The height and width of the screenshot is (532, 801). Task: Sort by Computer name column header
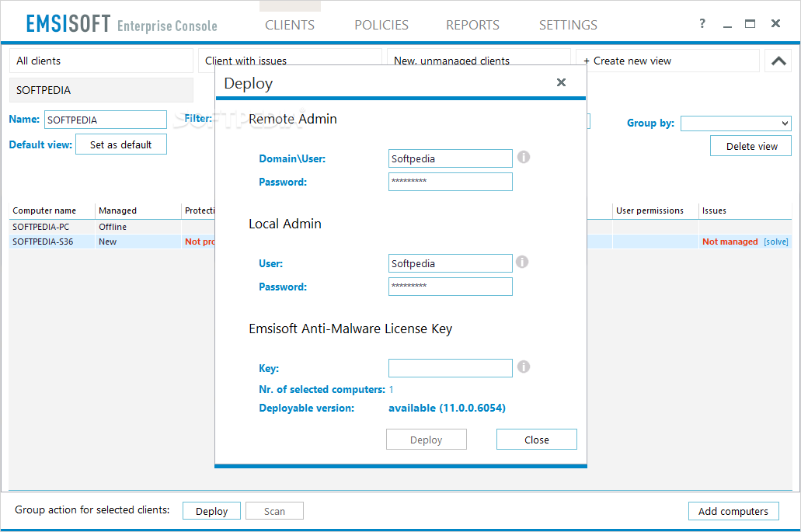coord(51,210)
